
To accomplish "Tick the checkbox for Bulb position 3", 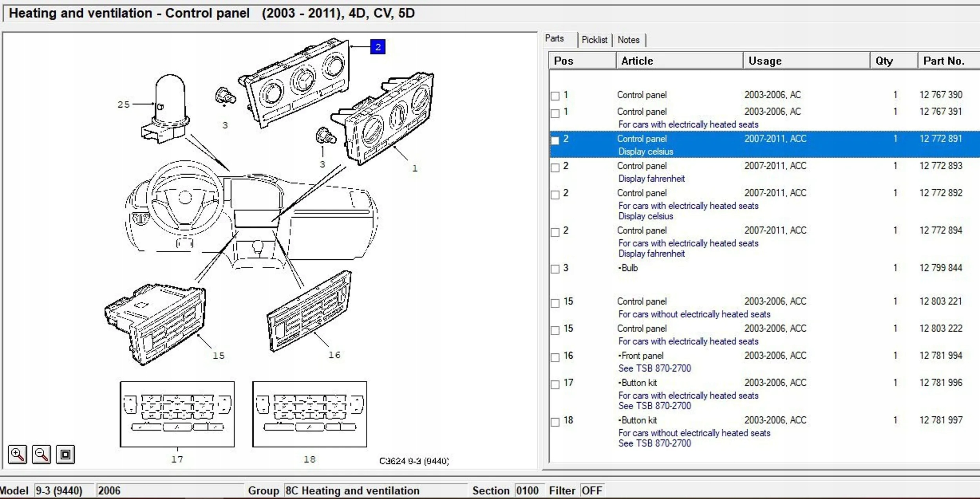I will [x=555, y=269].
